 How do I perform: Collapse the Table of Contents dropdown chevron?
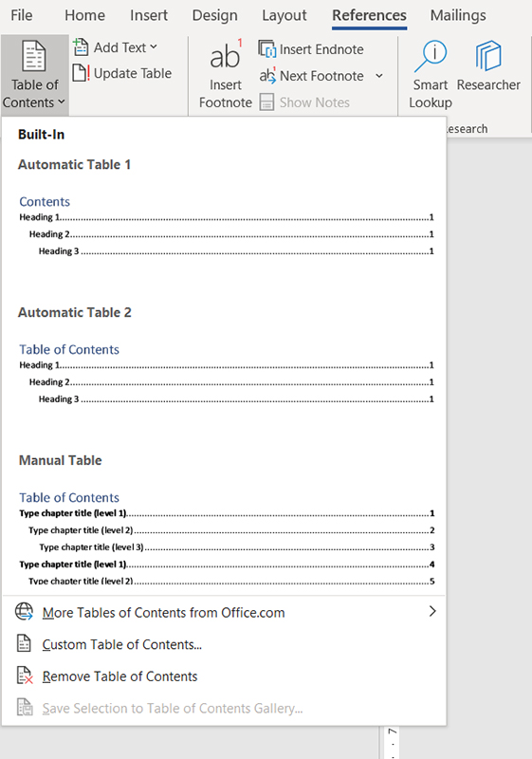tap(62, 102)
